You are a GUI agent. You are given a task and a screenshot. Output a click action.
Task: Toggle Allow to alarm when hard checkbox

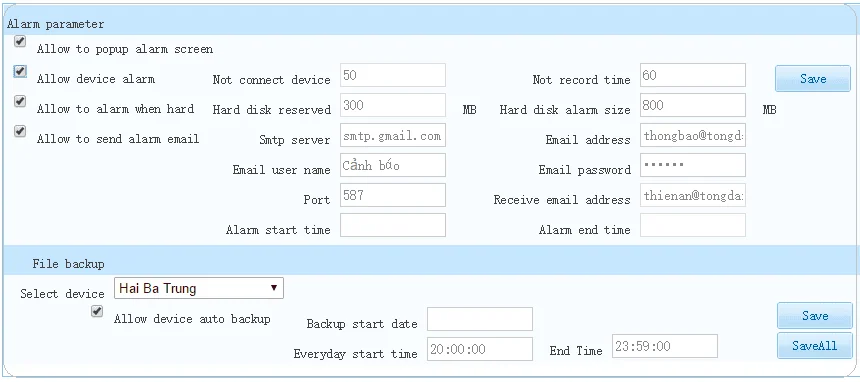[20, 102]
